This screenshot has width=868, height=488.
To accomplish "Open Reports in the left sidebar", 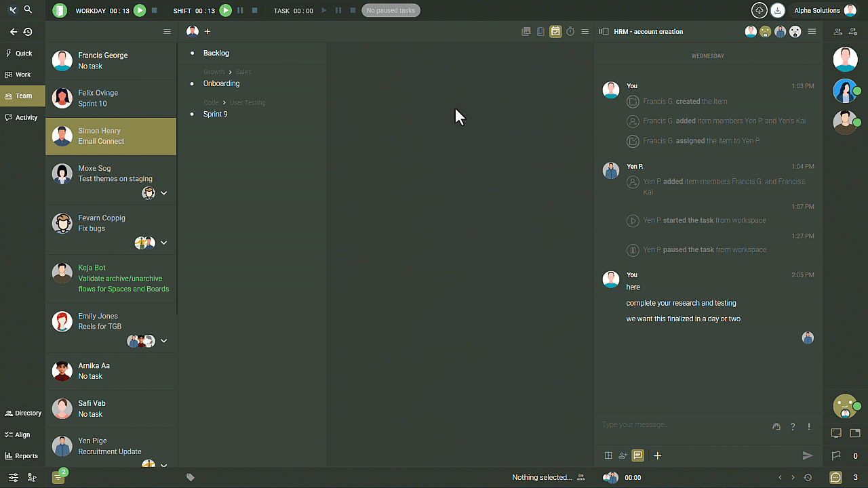I will 22,456.
